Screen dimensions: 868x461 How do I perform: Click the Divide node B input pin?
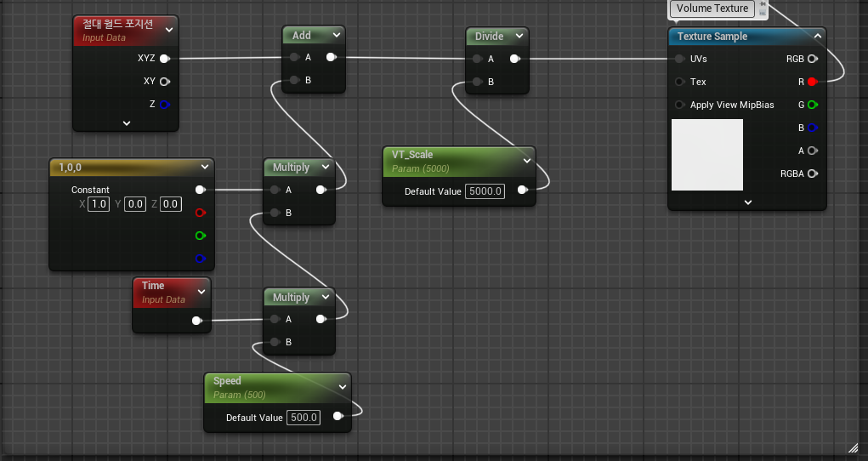point(477,82)
